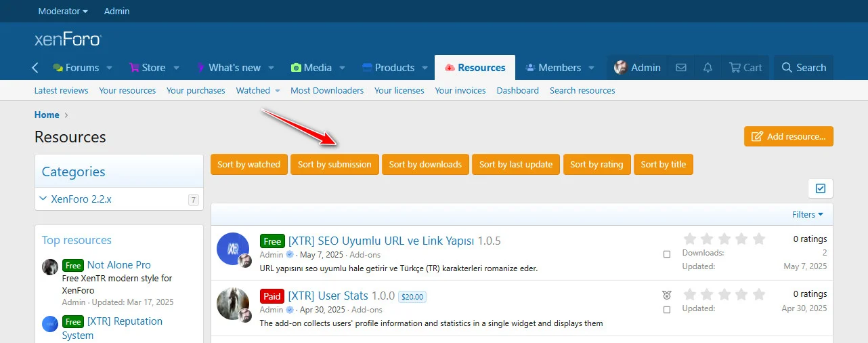
Task: Click the Home breadcrumb
Action: [x=47, y=115]
